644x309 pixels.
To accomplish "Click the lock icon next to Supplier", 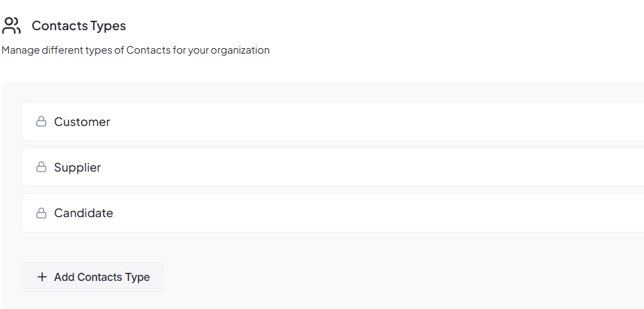I will tap(42, 168).
